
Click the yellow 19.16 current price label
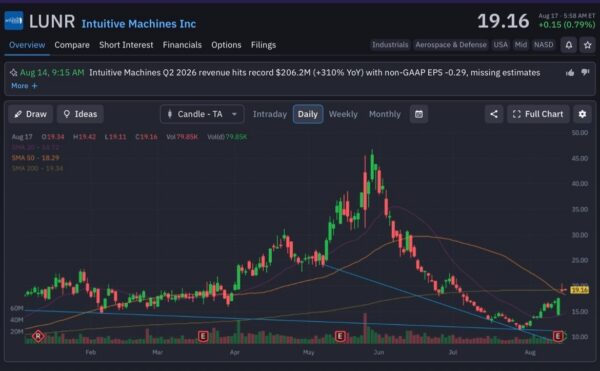579,290
